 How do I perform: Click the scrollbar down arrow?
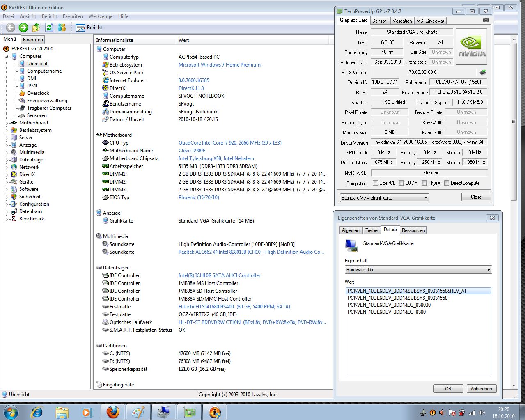514,386
